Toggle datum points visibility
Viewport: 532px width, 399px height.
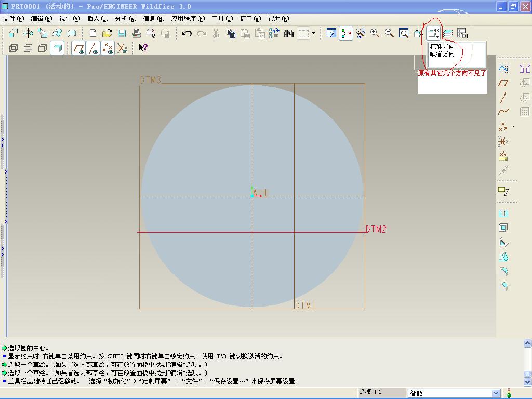[x=108, y=48]
